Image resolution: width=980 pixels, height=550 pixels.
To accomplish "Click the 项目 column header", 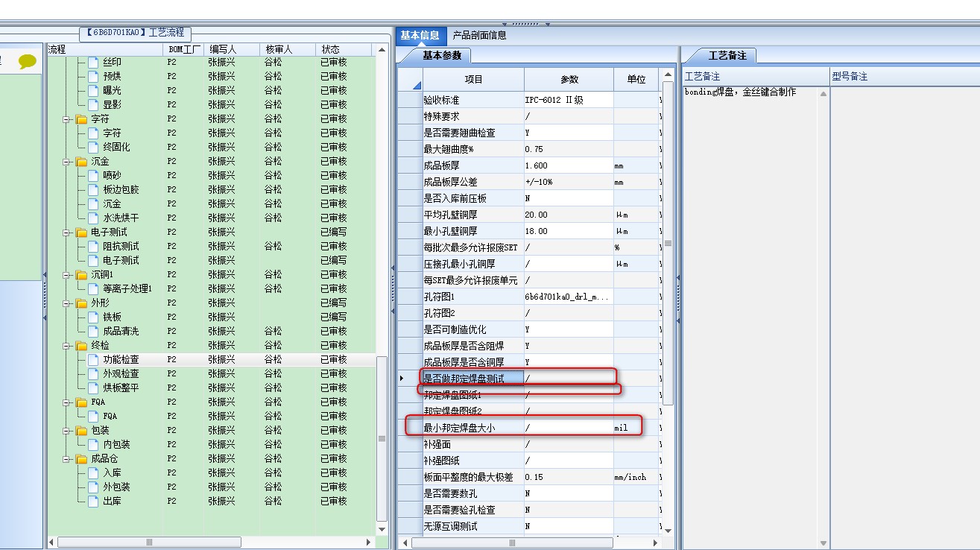I will click(x=473, y=79).
